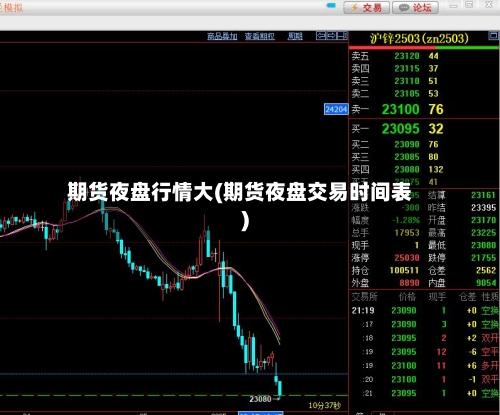The image size is (500, 415).
Task: Click the 价格 column header in trade list
Action: [x=407, y=297]
